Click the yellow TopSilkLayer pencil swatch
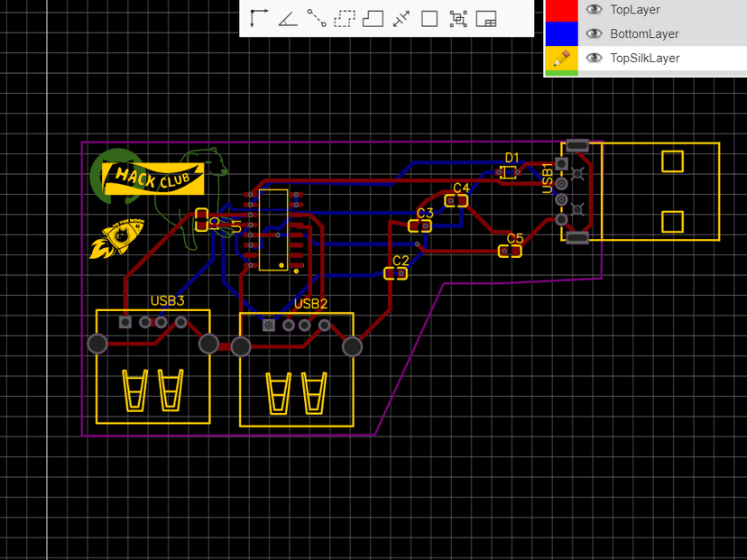This screenshot has height=560, width=747. click(562, 58)
